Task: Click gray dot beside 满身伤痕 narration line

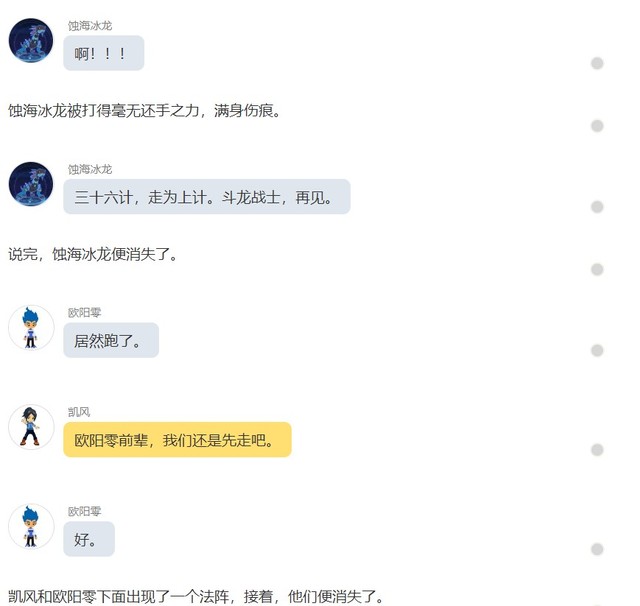Action: click(597, 126)
